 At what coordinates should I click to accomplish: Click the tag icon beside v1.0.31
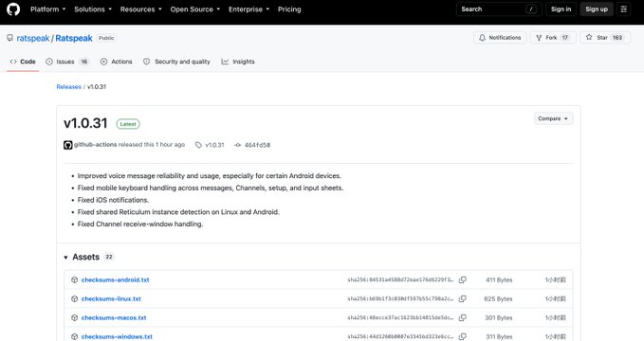(198, 145)
